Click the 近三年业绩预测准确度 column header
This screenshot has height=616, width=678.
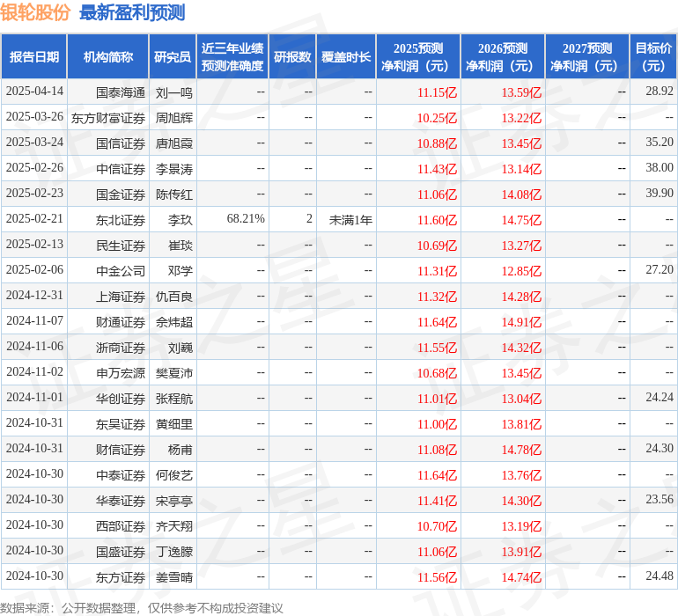232,57
